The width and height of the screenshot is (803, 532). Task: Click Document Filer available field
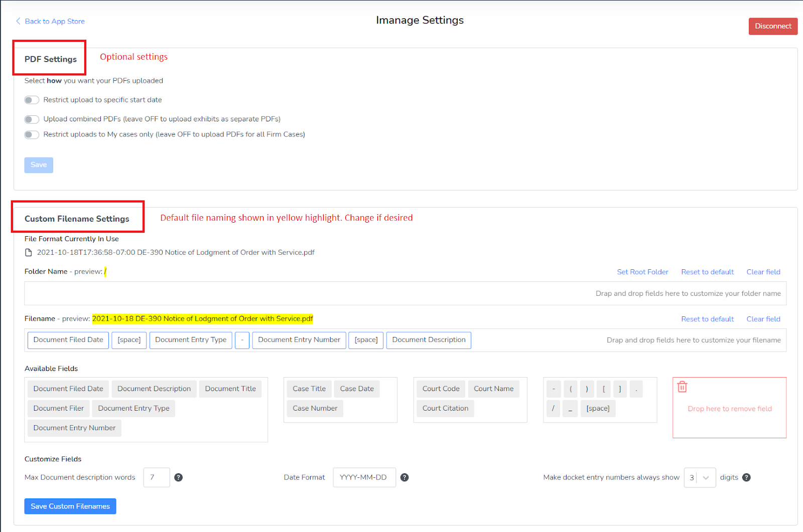[59, 408]
